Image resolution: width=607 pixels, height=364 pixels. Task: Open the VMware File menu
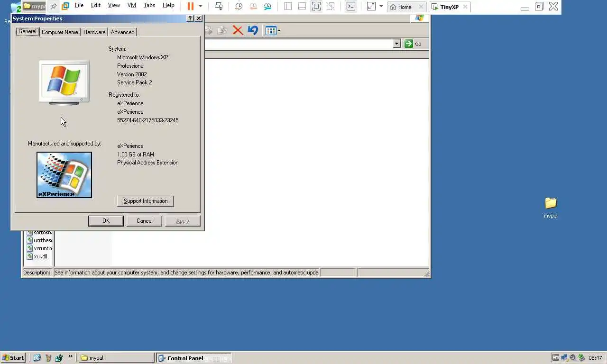(79, 5)
